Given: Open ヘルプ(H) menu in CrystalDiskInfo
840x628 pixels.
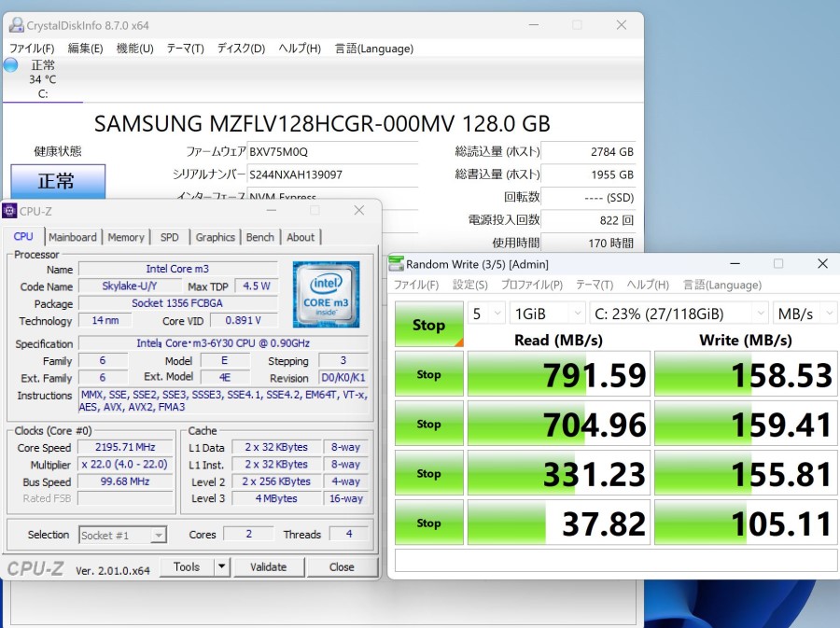Looking at the screenshot, I should [300, 49].
